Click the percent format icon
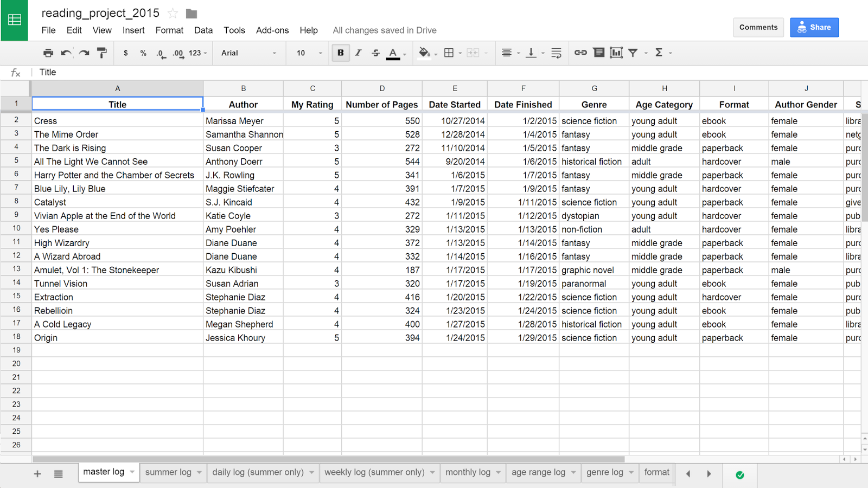This screenshot has width=868, height=488. pos(143,53)
